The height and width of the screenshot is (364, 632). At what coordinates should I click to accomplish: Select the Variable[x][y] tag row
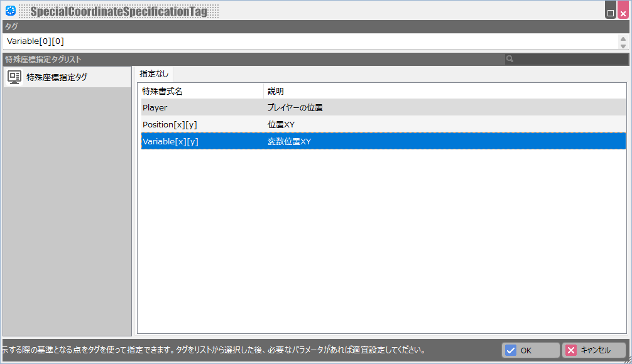click(201, 141)
